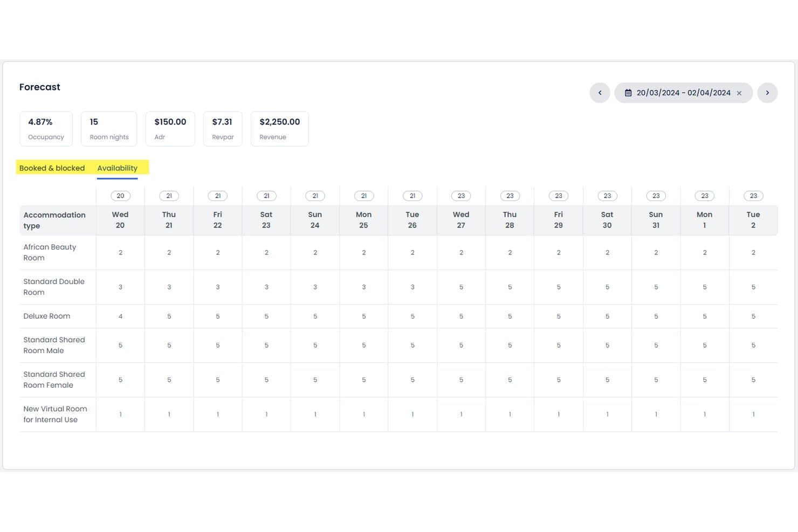Select the Thu 21 column header
Image resolution: width=798 pixels, height=532 pixels.
(169, 220)
